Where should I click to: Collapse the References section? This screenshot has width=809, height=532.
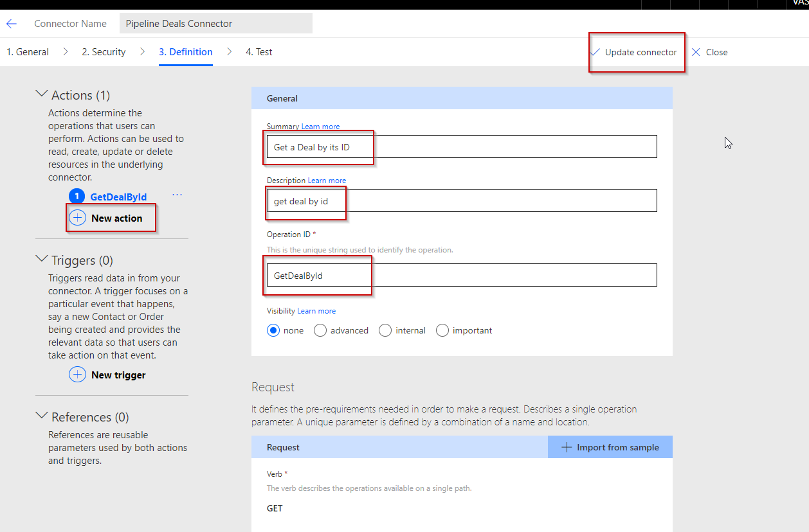[x=42, y=416]
